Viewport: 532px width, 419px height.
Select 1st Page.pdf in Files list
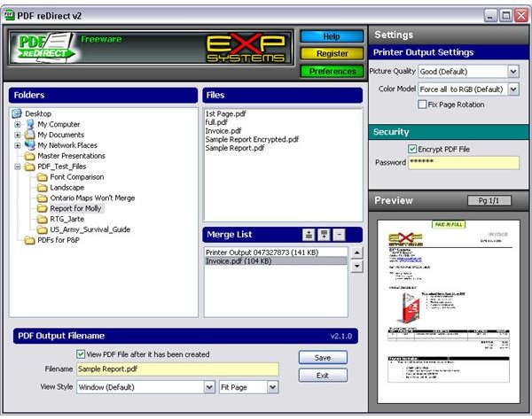(225, 114)
